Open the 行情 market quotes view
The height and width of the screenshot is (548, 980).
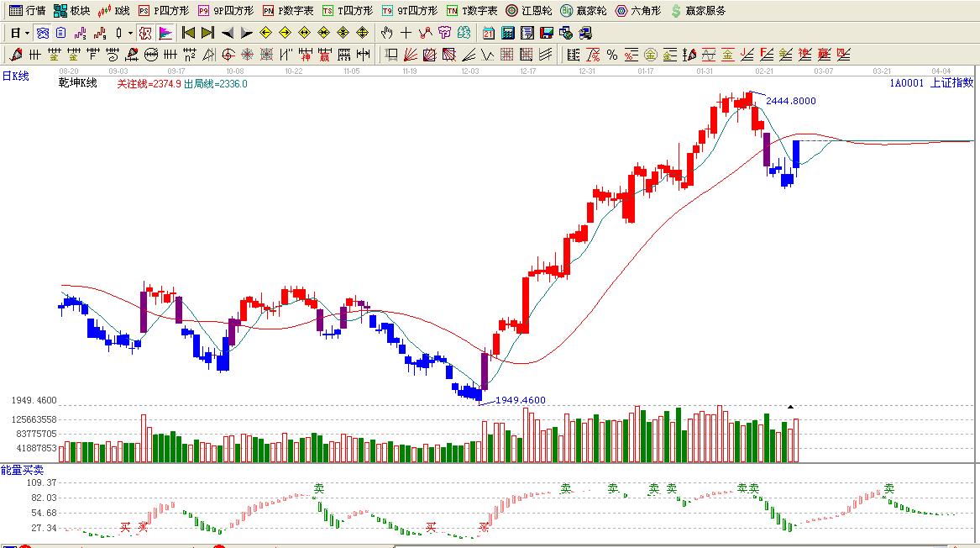coord(27,11)
